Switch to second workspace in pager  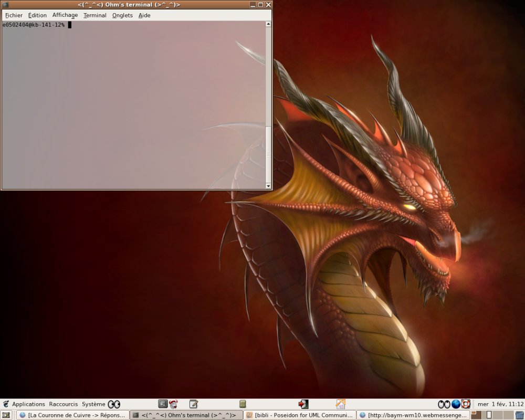pos(487,415)
